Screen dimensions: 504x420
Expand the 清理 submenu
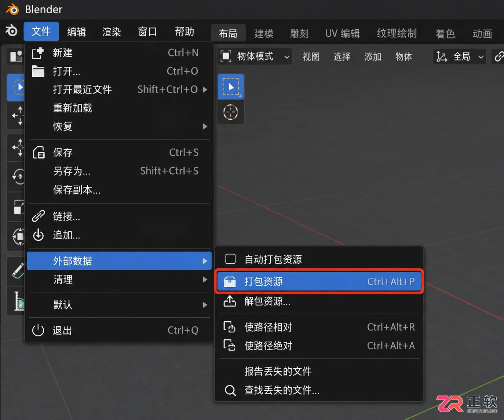click(x=119, y=280)
